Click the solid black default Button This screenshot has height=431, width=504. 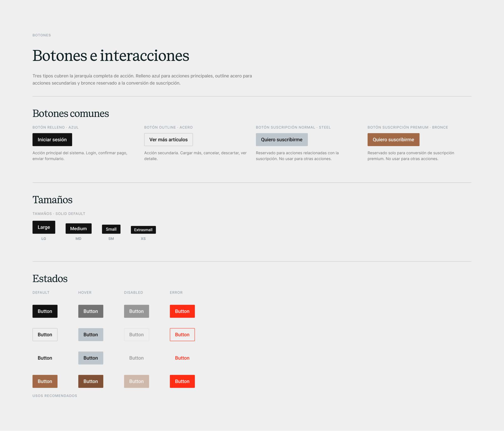click(x=45, y=311)
